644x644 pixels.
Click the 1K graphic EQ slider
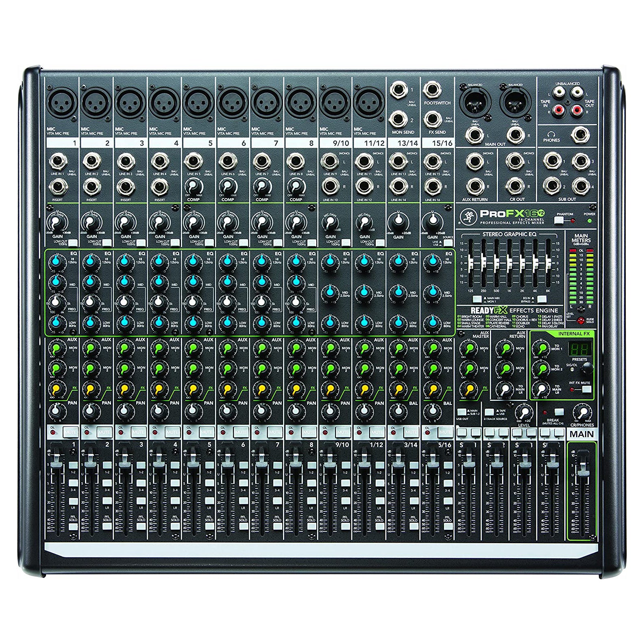[x=509, y=262]
